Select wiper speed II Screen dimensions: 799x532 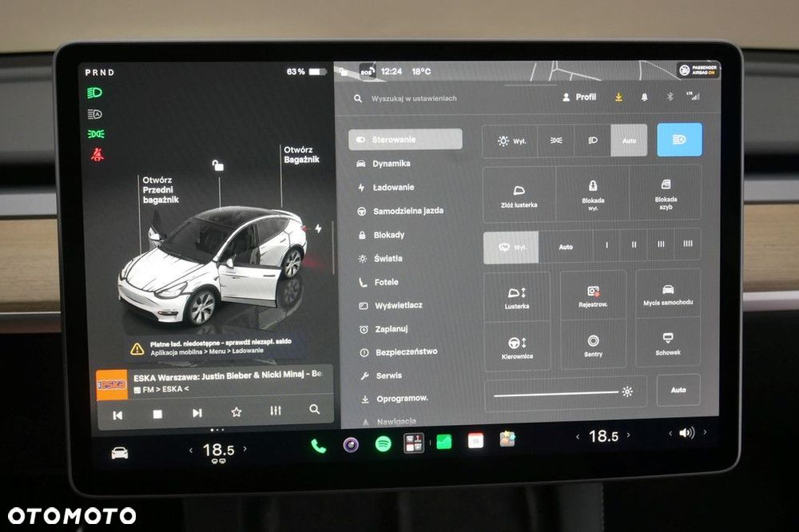[634, 244]
